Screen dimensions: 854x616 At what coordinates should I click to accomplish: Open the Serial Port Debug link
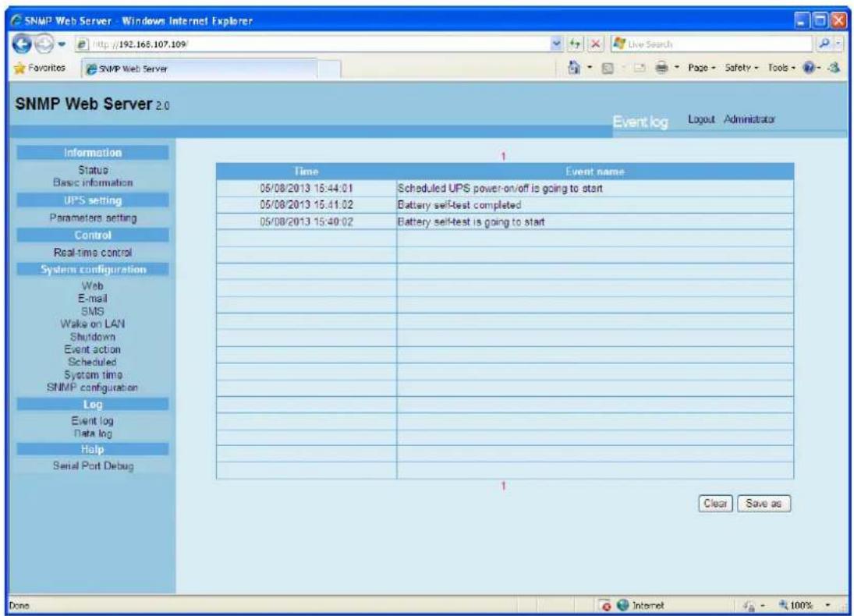pyautogui.click(x=93, y=466)
